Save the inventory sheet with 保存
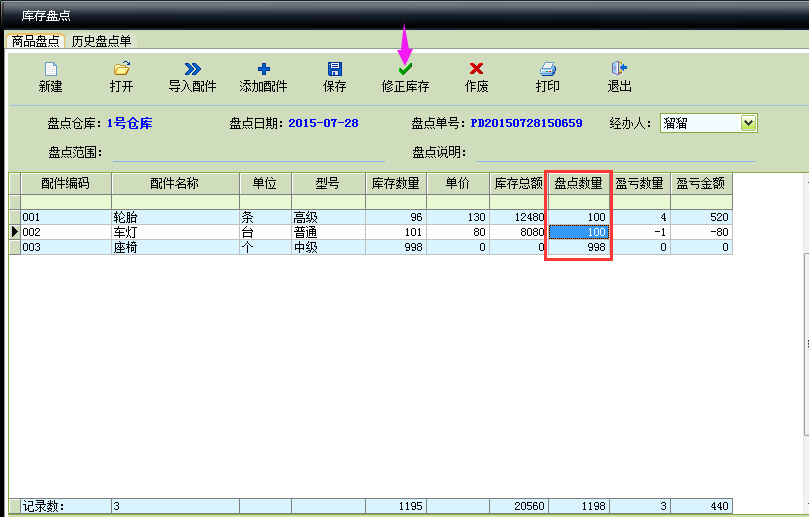 [334, 77]
